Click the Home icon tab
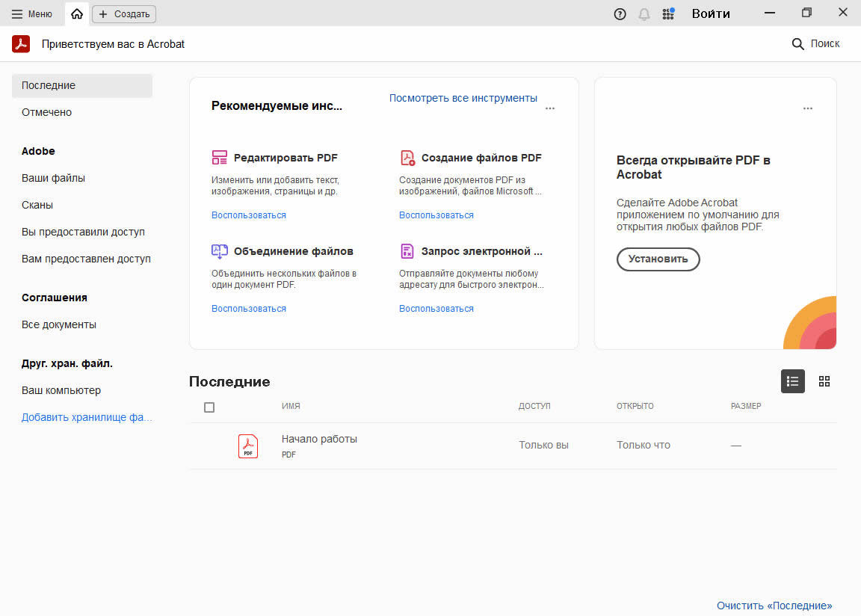 77,13
